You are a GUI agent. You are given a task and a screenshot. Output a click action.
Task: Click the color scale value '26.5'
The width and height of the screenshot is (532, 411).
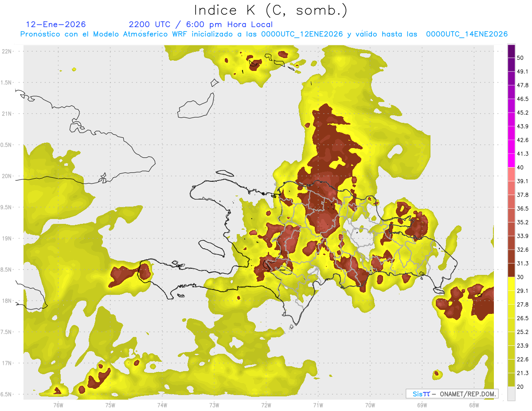[x=523, y=318]
